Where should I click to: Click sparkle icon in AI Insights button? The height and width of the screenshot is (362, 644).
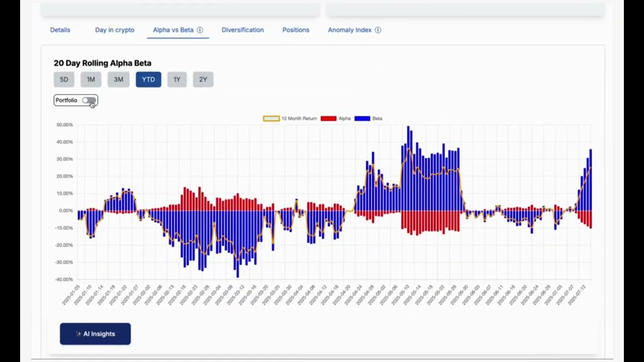tap(78, 334)
